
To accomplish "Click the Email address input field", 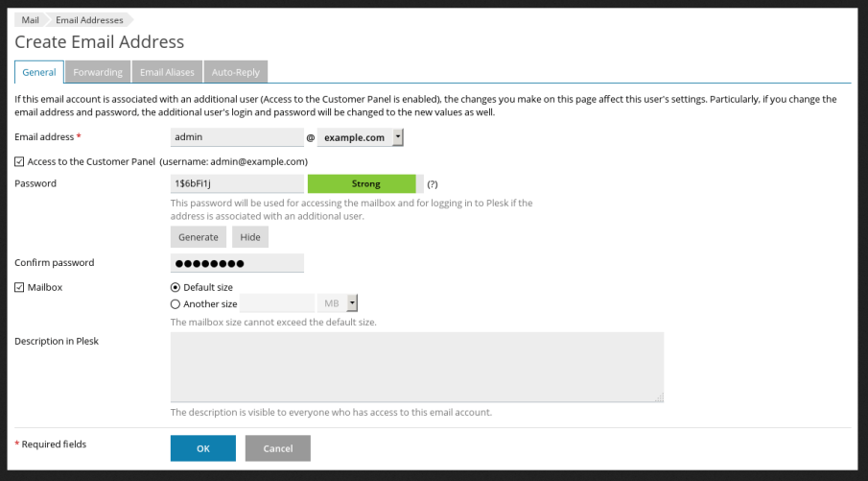I will point(237,138).
